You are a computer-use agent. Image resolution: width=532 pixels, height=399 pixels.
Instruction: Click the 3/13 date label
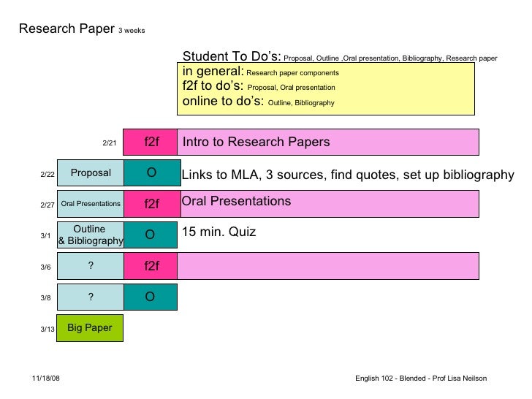(47, 329)
